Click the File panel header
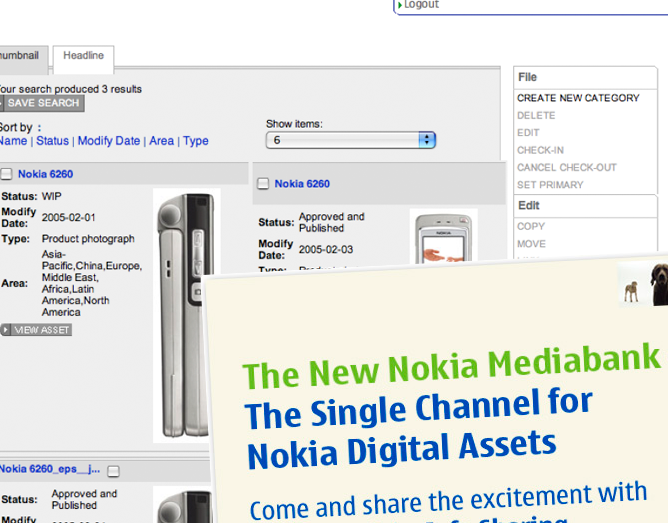The height and width of the screenshot is (523, 668). point(585,77)
